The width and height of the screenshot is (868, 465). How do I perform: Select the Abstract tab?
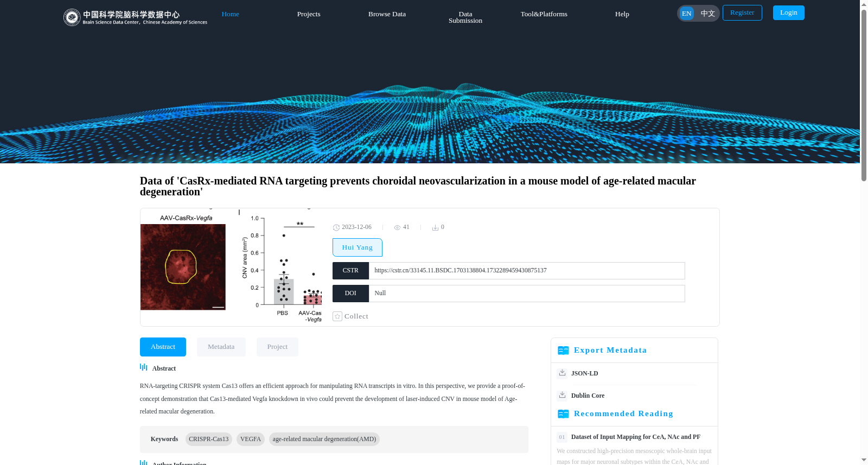163,347
